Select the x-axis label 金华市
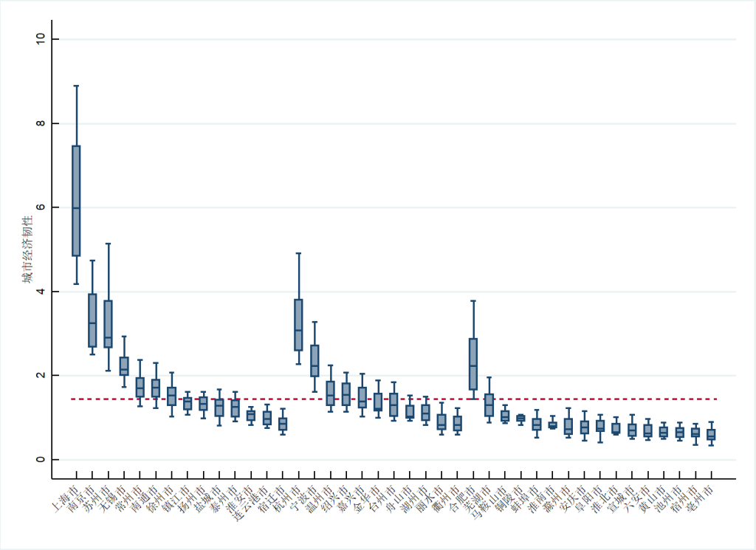Image resolution: width=756 pixels, height=550 pixels. [368, 499]
